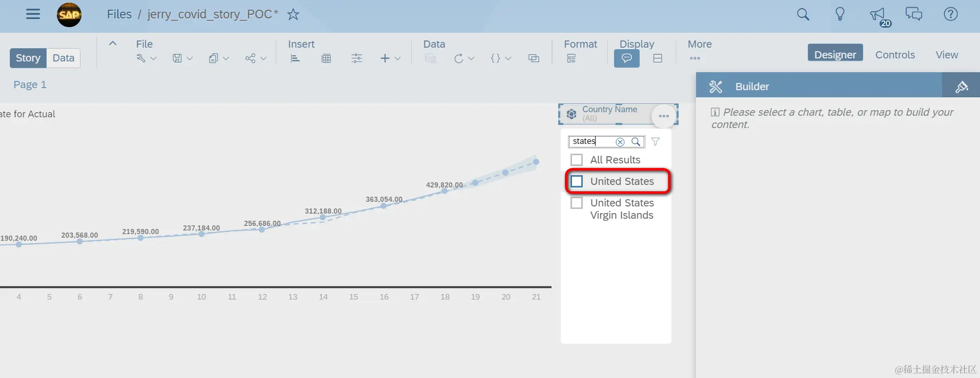Image resolution: width=980 pixels, height=378 pixels.
Task: Expand the plus add dropdown arrow
Action: [397, 58]
